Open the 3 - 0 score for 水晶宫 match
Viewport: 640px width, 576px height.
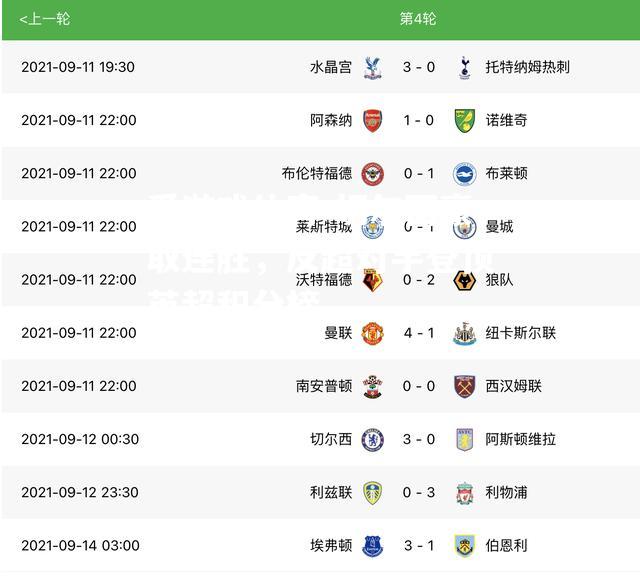tap(419, 67)
